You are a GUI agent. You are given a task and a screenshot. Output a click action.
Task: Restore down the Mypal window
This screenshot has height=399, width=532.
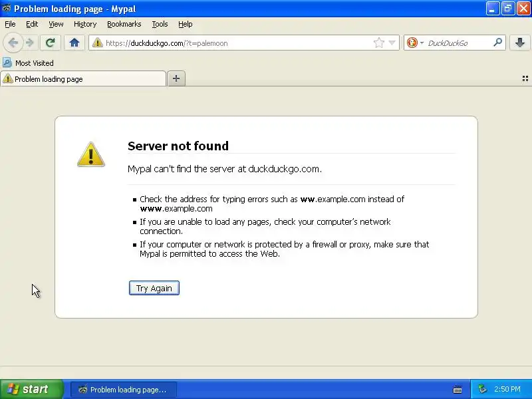(x=508, y=9)
